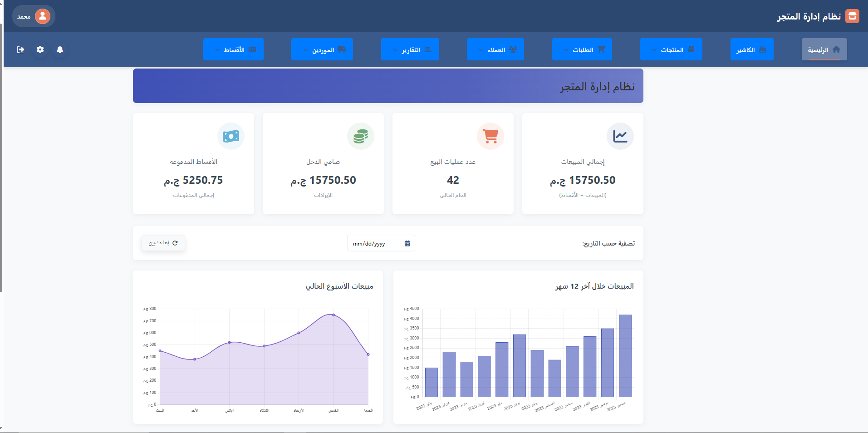The image size is (868, 433).
Task: Expand the التقارير dropdown menu
Action: click(410, 49)
